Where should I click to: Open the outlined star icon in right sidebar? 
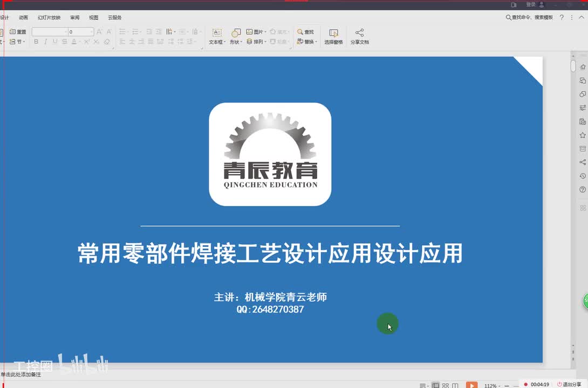tap(583, 135)
